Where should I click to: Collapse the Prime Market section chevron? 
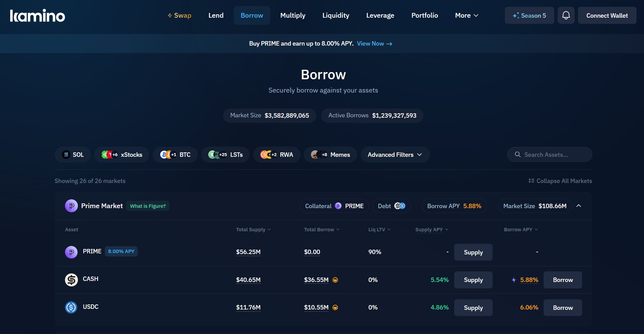(579, 206)
